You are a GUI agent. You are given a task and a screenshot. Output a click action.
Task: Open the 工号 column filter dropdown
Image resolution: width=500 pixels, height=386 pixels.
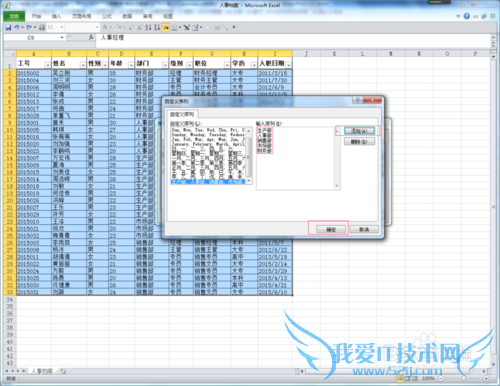click(x=47, y=65)
